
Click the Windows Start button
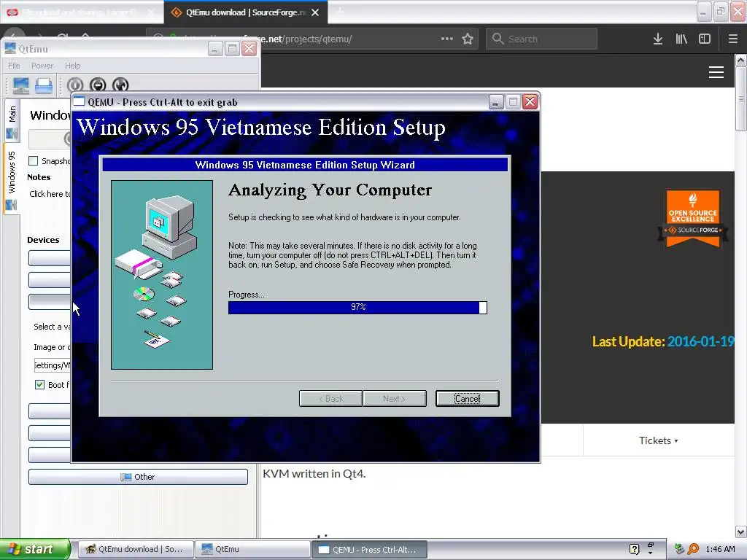coord(35,549)
